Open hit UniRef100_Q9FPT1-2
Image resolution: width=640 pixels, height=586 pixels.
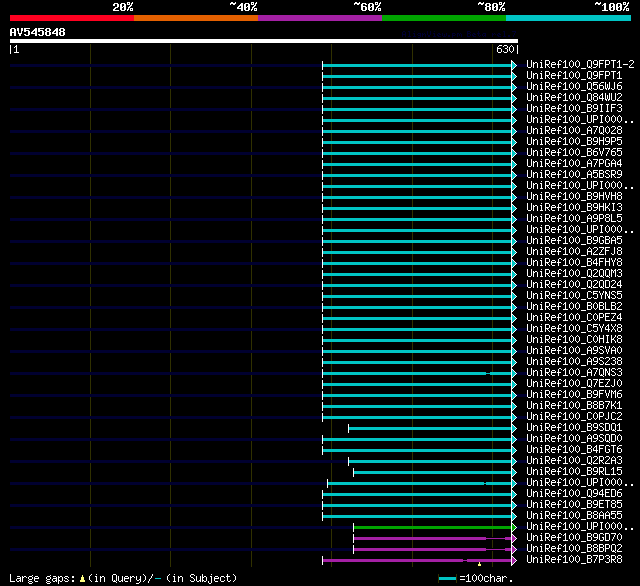580,64
